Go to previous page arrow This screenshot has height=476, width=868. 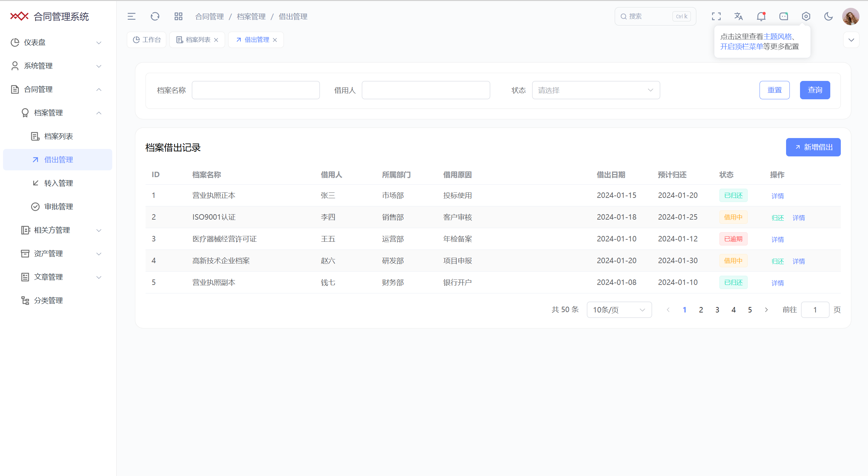(668, 310)
